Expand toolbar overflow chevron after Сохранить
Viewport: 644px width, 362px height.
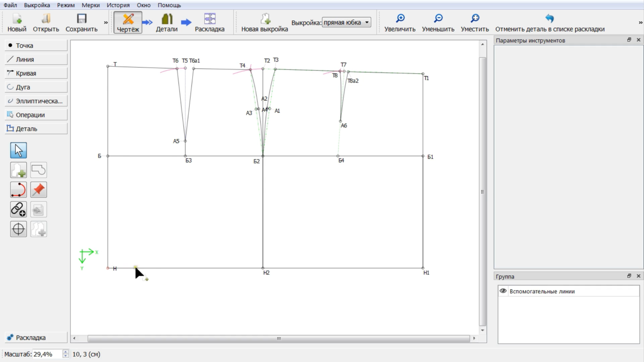(x=106, y=23)
